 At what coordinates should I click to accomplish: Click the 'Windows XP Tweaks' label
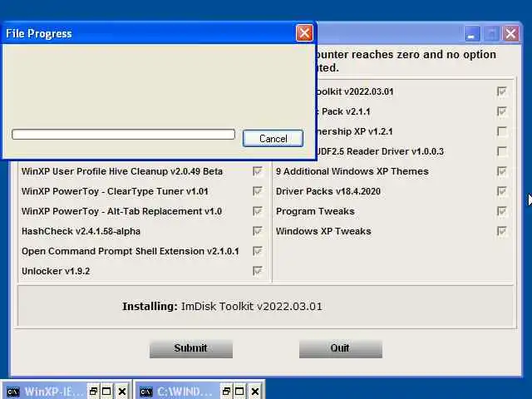tap(323, 231)
